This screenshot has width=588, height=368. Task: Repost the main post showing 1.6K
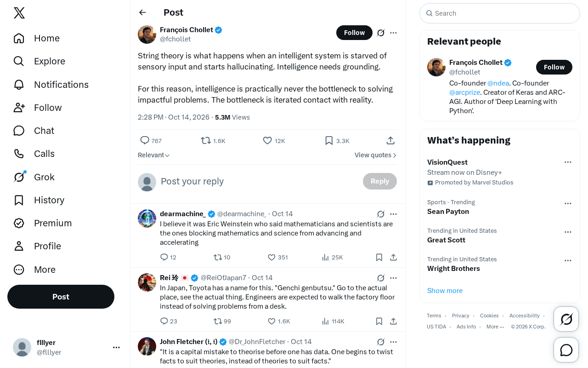(206, 140)
